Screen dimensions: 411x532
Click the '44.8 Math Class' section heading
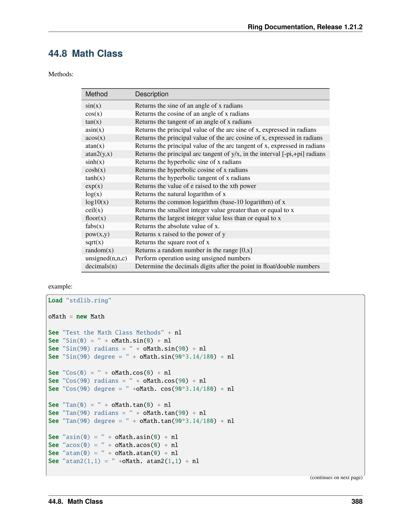(85, 54)
